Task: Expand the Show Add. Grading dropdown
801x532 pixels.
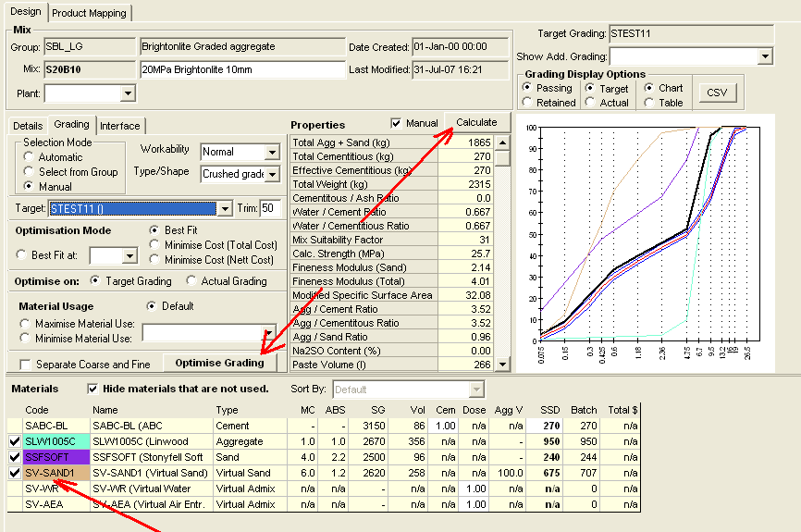Action: point(764,57)
